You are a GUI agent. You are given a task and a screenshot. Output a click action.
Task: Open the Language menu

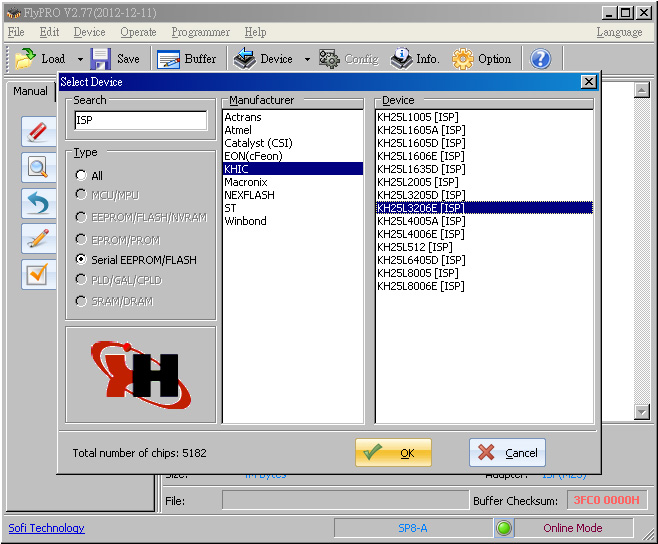(x=619, y=32)
